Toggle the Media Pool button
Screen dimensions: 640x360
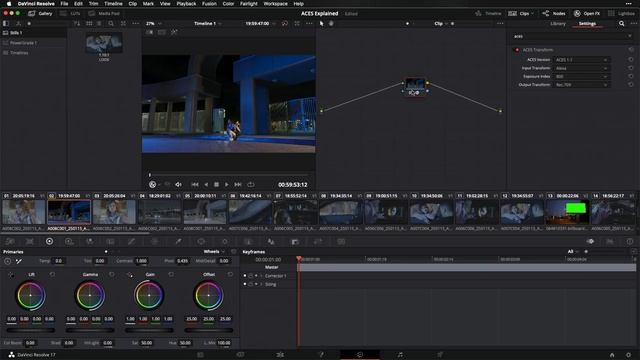(104, 13)
